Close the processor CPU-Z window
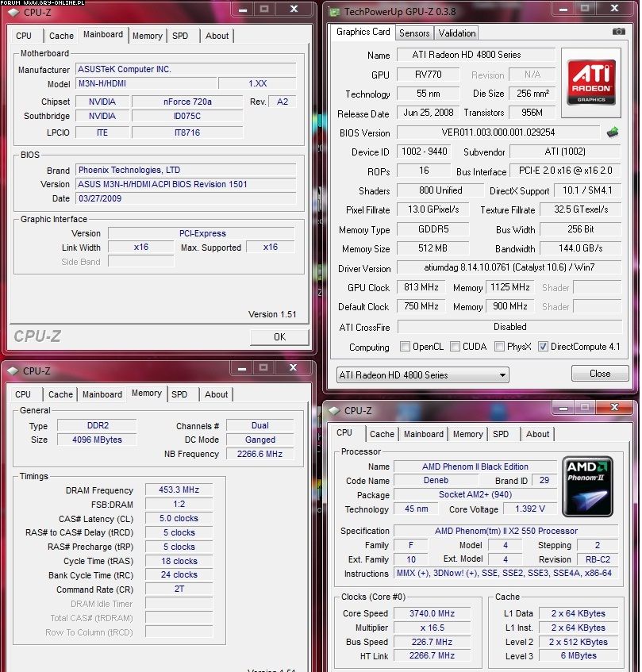Image resolution: width=642 pixels, height=672 pixels. 614,407
